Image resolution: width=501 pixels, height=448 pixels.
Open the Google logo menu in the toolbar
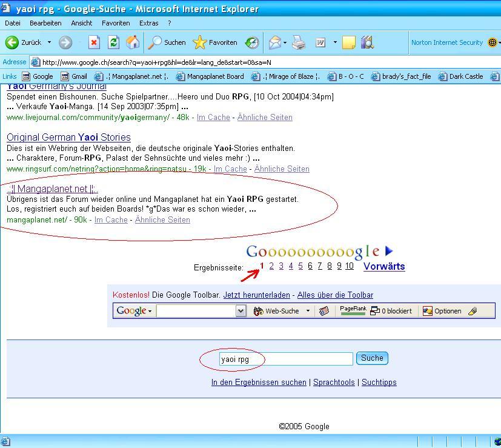coord(134,310)
